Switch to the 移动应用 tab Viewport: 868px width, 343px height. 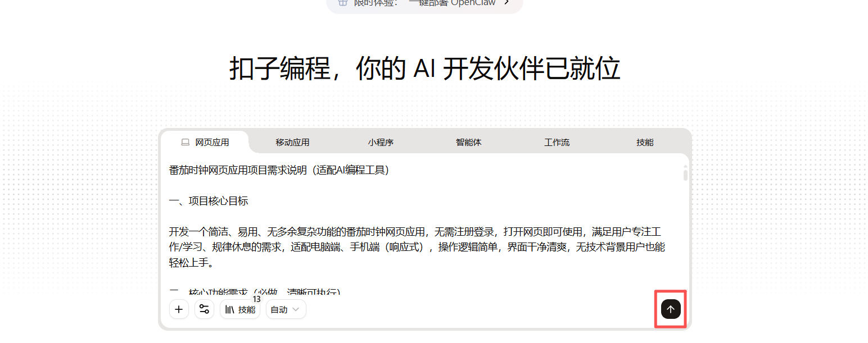292,142
